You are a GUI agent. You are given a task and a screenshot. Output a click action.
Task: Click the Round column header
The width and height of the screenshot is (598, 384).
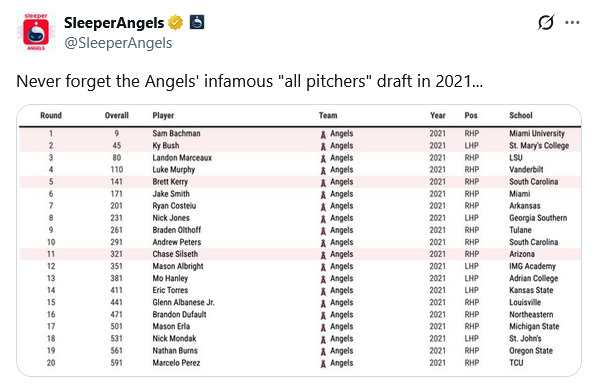(51, 116)
